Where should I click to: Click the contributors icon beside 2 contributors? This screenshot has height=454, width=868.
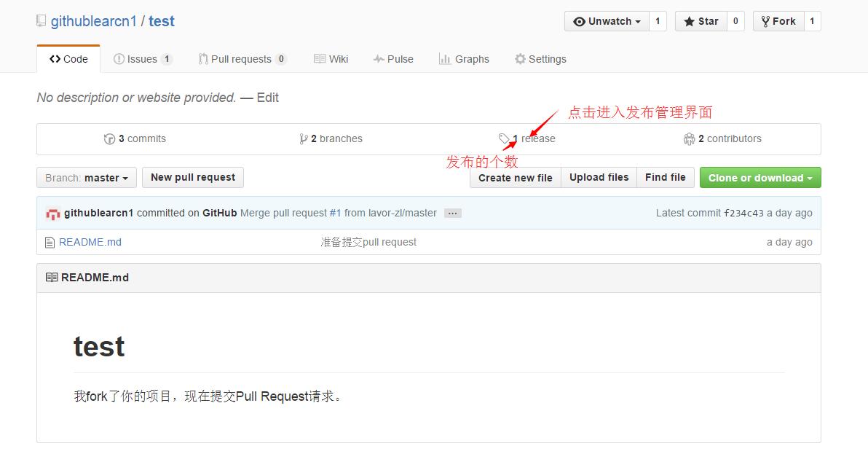[689, 138]
